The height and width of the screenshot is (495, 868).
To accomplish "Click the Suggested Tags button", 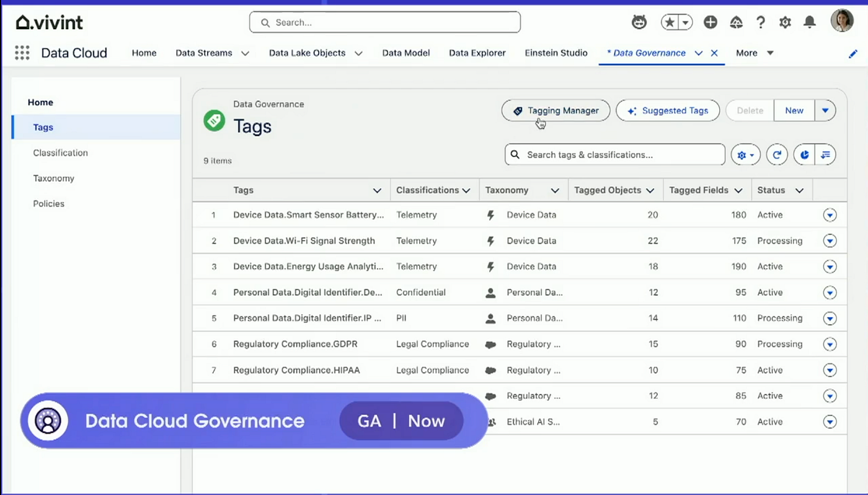I will 668,110.
